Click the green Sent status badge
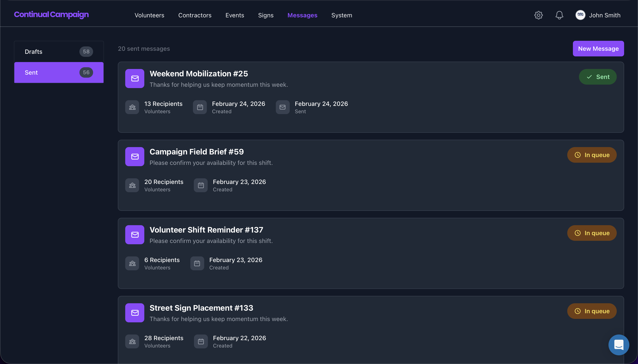638x364 pixels. tap(597, 77)
